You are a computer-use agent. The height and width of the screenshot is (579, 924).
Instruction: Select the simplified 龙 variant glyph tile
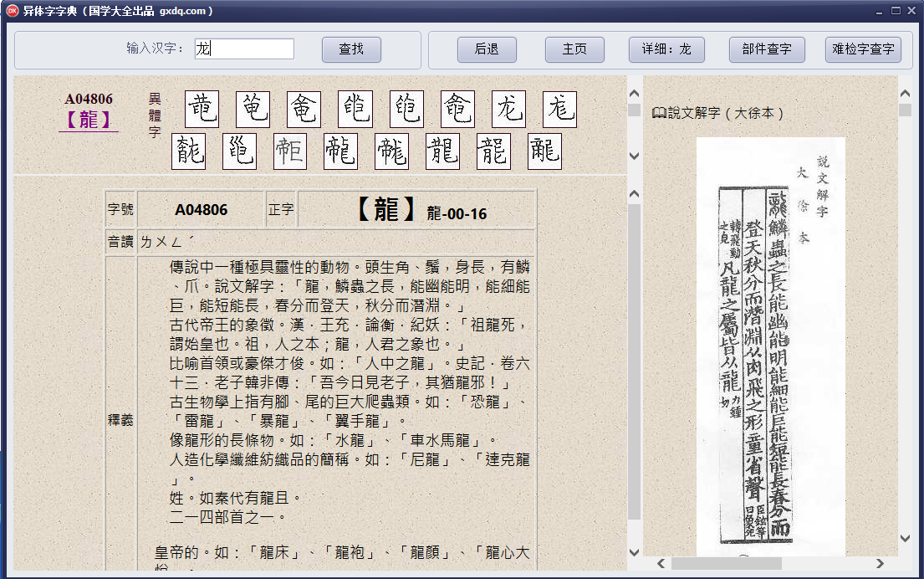click(x=508, y=109)
